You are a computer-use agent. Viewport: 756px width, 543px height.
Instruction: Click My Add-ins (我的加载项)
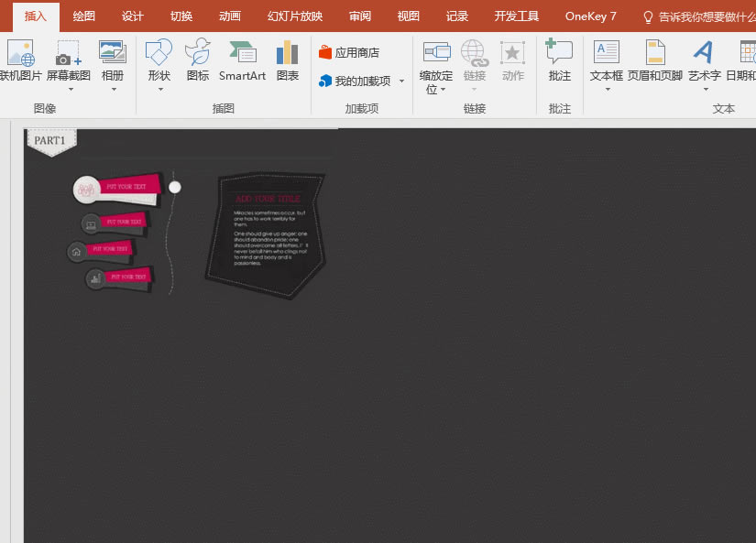356,81
